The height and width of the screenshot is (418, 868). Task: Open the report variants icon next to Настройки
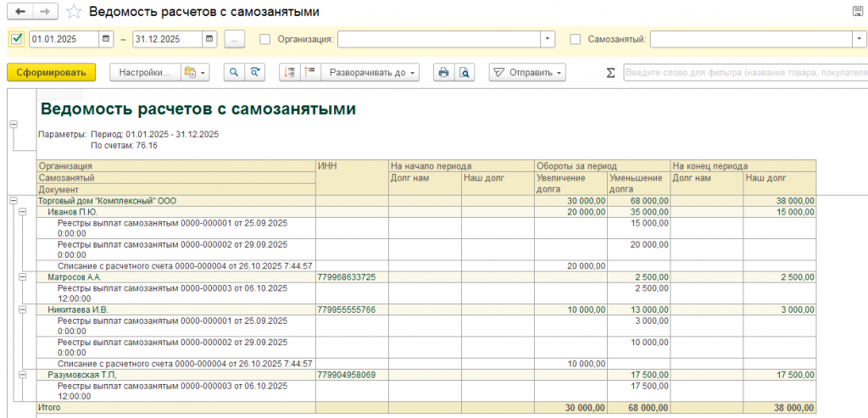(x=196, y=72)
